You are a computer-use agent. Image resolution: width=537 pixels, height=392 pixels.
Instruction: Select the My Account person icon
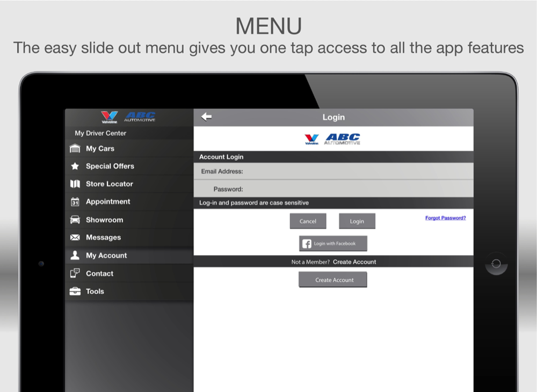75,256
